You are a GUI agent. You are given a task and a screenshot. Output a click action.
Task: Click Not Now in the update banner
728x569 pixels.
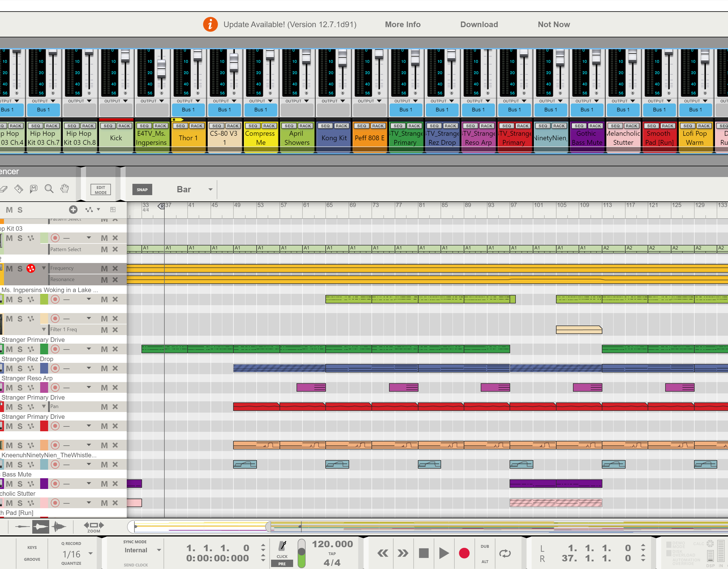click(553, 24)
